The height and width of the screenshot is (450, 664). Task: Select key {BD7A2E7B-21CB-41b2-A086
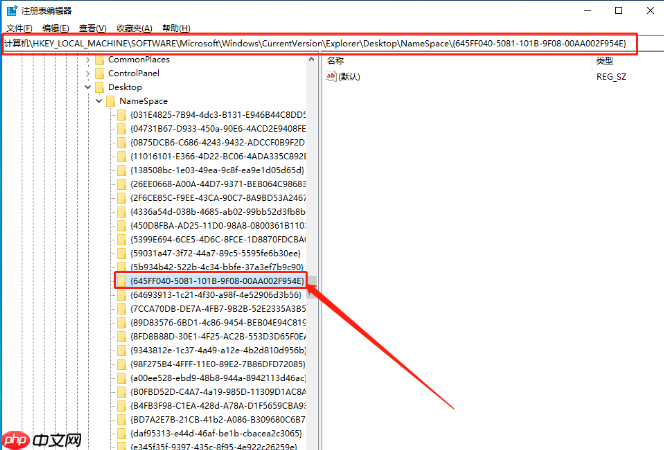tap(218, 420)
